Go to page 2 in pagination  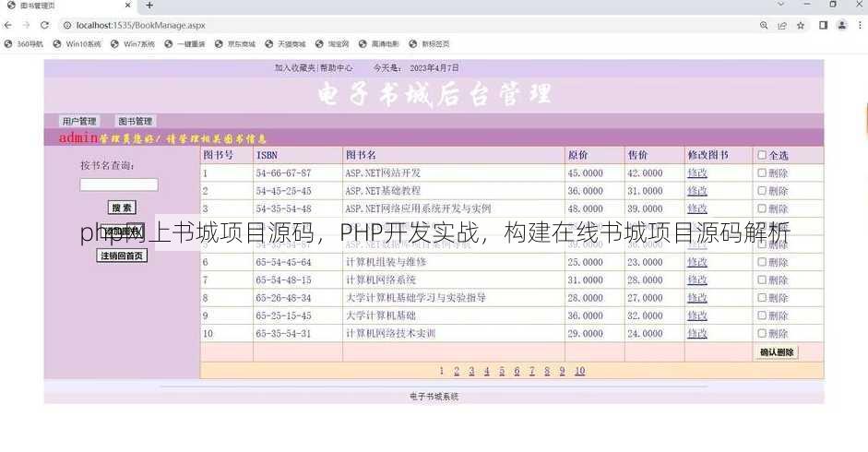pyautogui.click(x=457, y=371)
